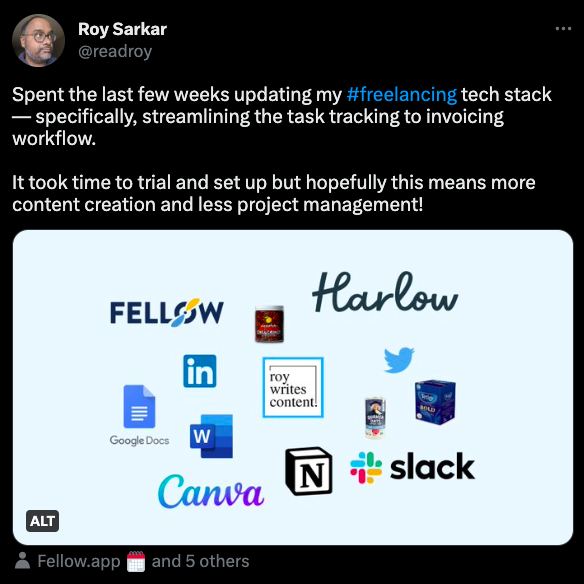This screenshot has width=584, height=584.
Task: Follow the #freelancing hashtag link
Action: pyautogui.click(x=402, y=94)
